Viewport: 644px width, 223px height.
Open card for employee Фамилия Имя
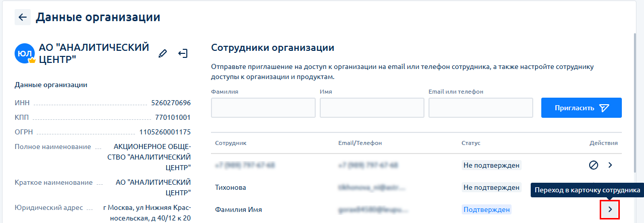610,209
